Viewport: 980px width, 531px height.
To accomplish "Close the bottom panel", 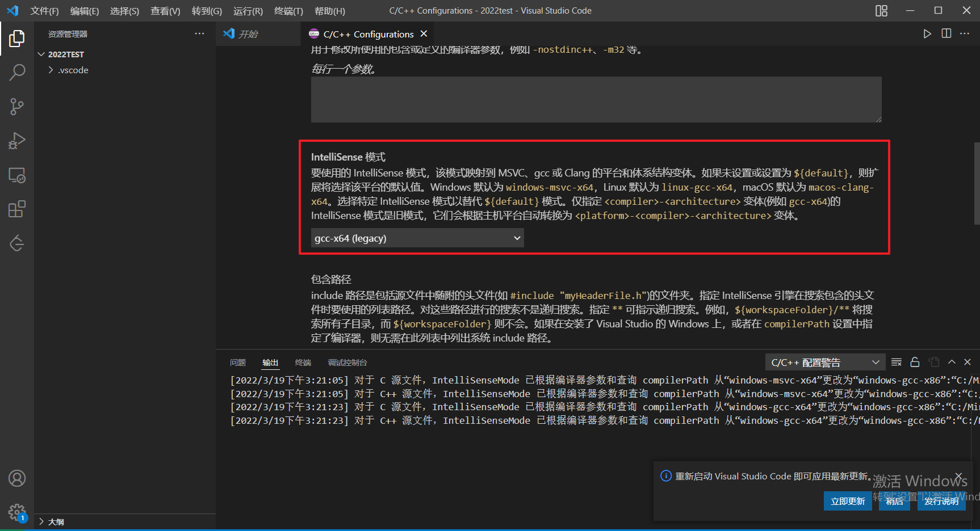I will click(x=968, y=362).
